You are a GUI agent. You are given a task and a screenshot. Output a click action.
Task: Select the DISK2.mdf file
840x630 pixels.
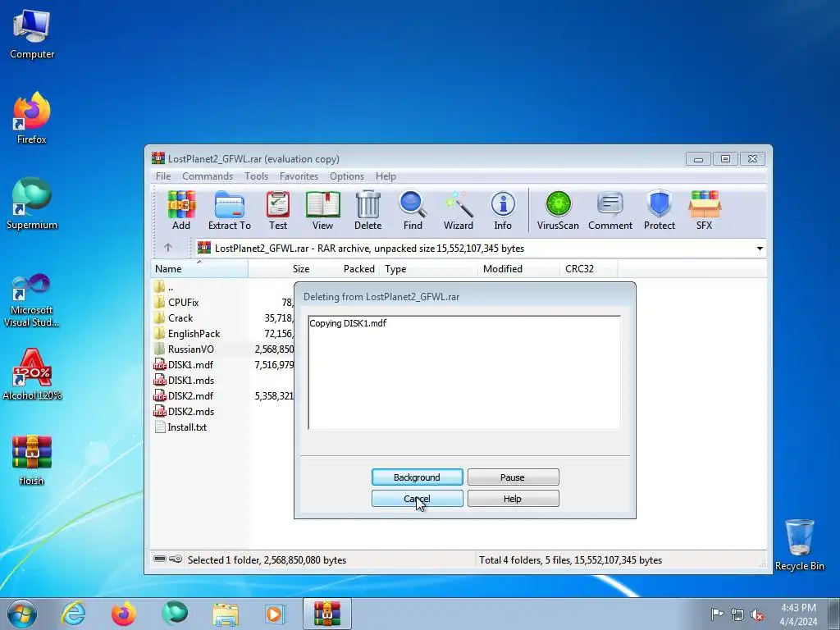pos(190,395)
